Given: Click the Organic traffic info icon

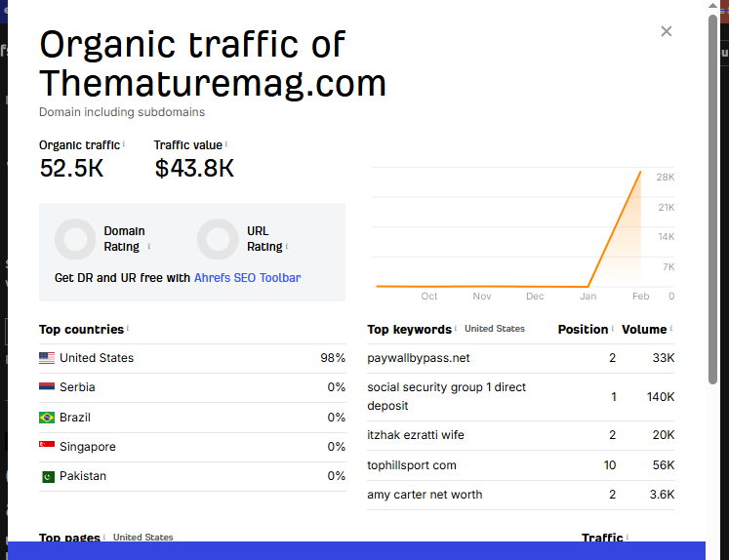Looking at the screenshot, I should [124, 144].
